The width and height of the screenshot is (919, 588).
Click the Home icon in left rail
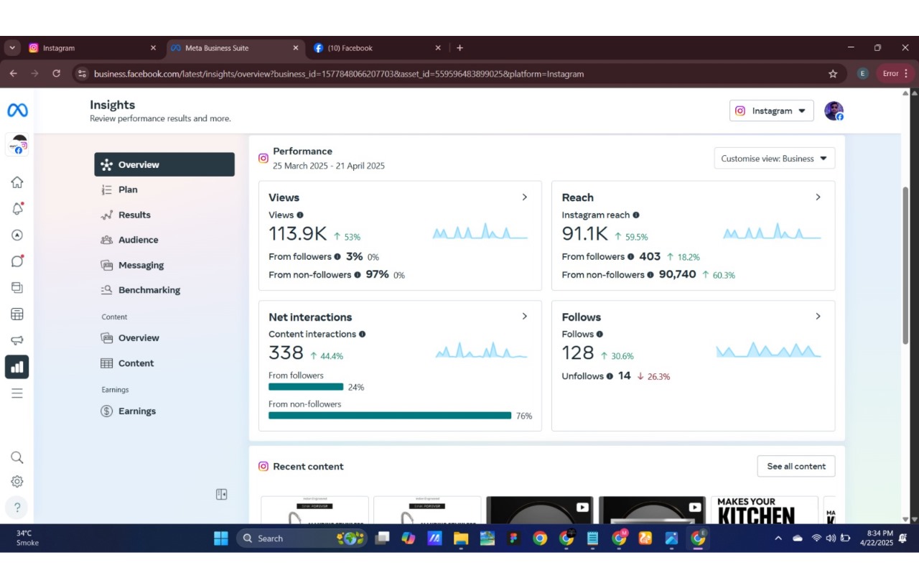(x=17, y=182)
